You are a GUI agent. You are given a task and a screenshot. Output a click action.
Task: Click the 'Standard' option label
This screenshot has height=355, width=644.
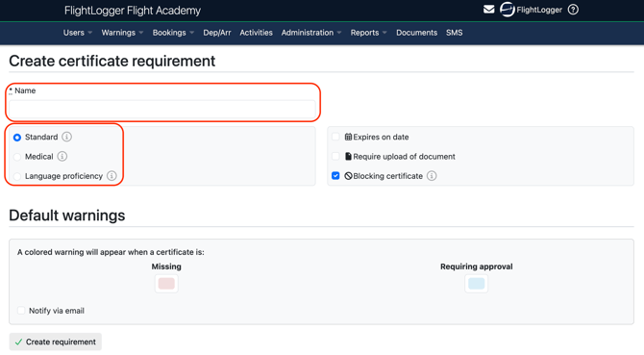41,137
